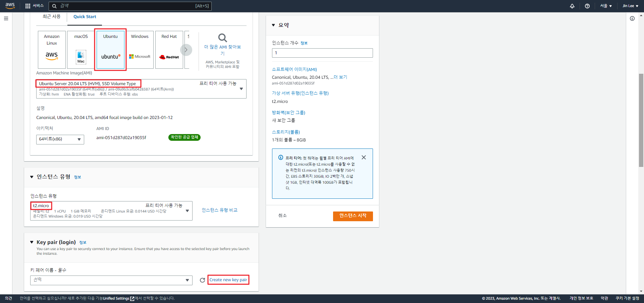The image size is (644, 303).
Task: Click 정보 link next to Key pair heading
Action: pyautogui.click(x=83, y=242)
